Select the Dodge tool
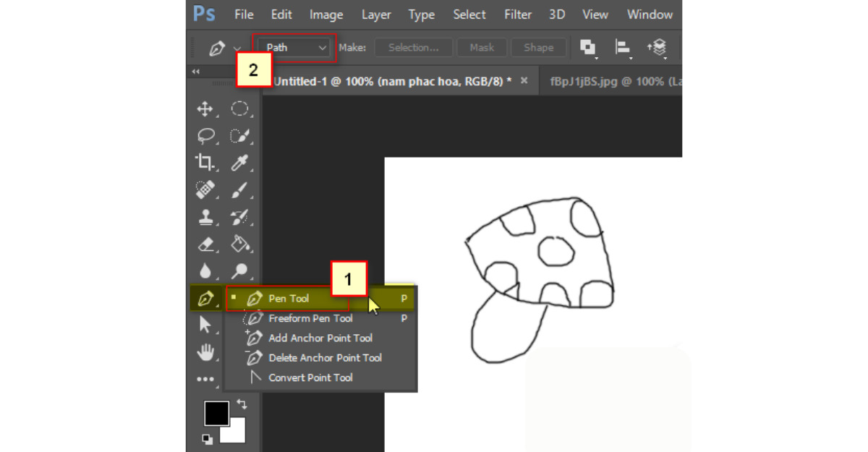The image size is (868, 452). pyautogui.click(x=239, y=271)
